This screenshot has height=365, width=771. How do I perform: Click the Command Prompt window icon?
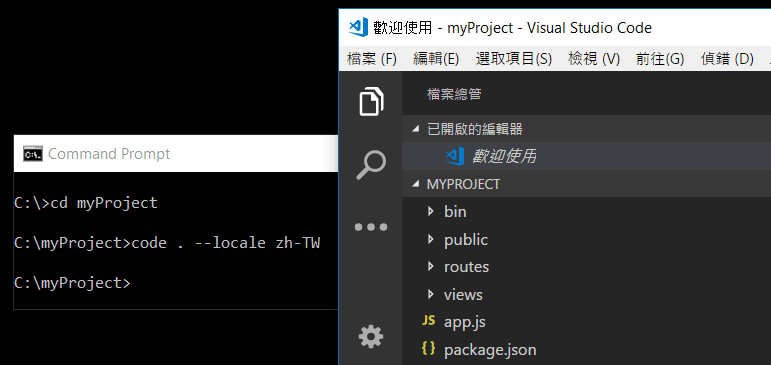click(x=32, y=154)
